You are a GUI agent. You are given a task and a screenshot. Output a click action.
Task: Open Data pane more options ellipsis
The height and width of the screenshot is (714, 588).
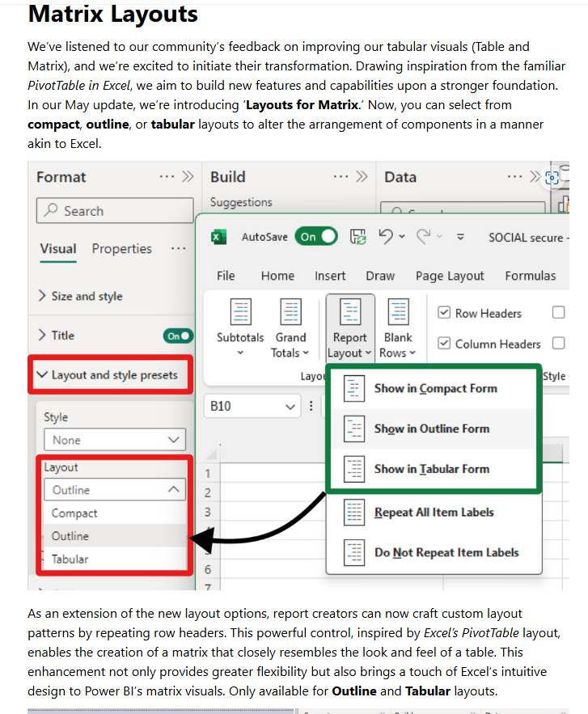514,176
